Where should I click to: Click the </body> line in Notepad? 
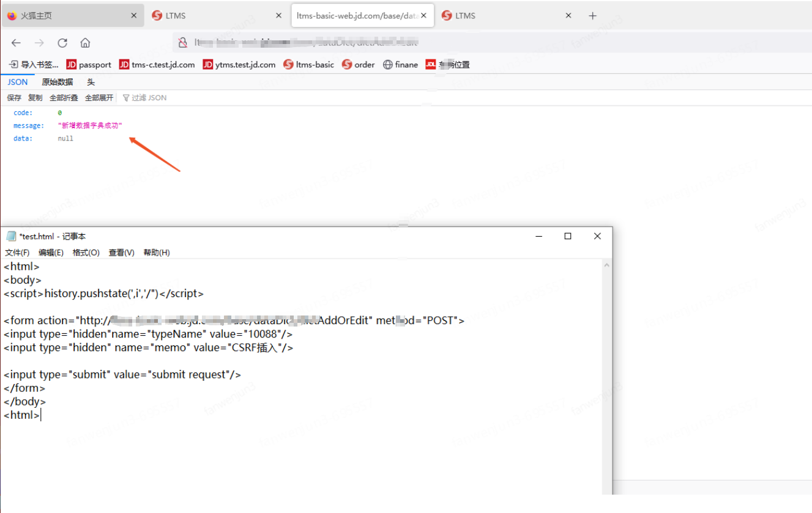click(x=24, y=401)
